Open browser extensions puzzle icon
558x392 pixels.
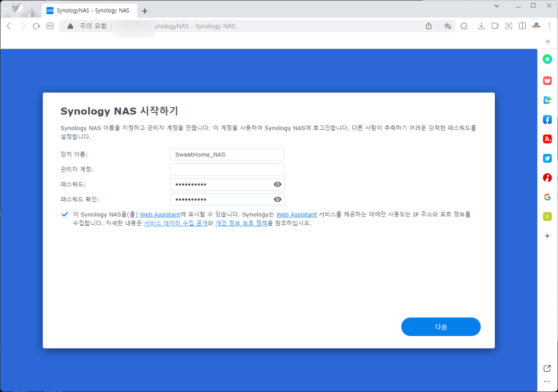pos(464,26)
